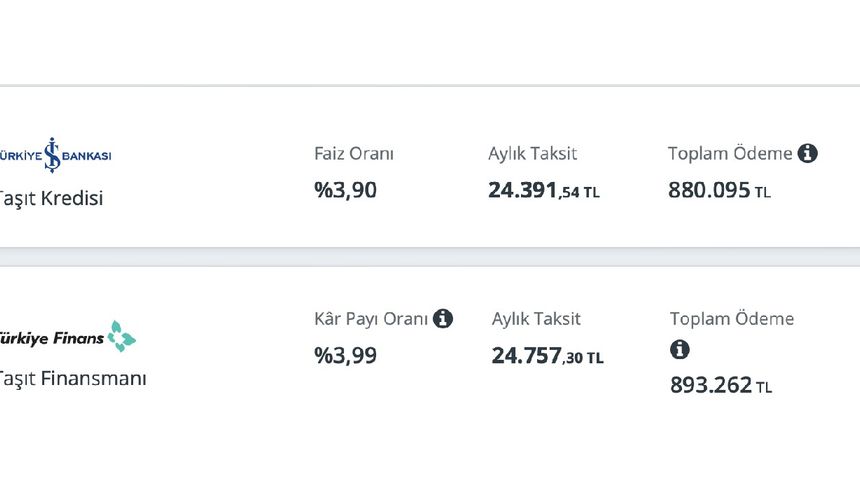Click the %3,90 interest rate value
This screenshot has height=504, width=860.
pos(346,189)
